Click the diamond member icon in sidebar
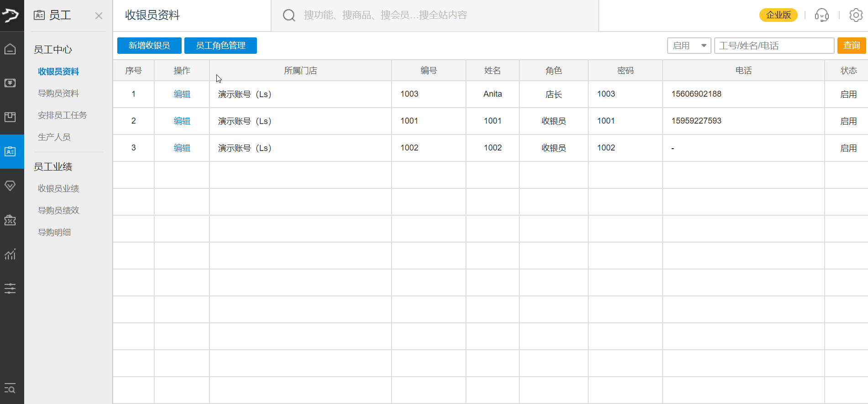The image size is (868, 404). click(x=10, y=186)
